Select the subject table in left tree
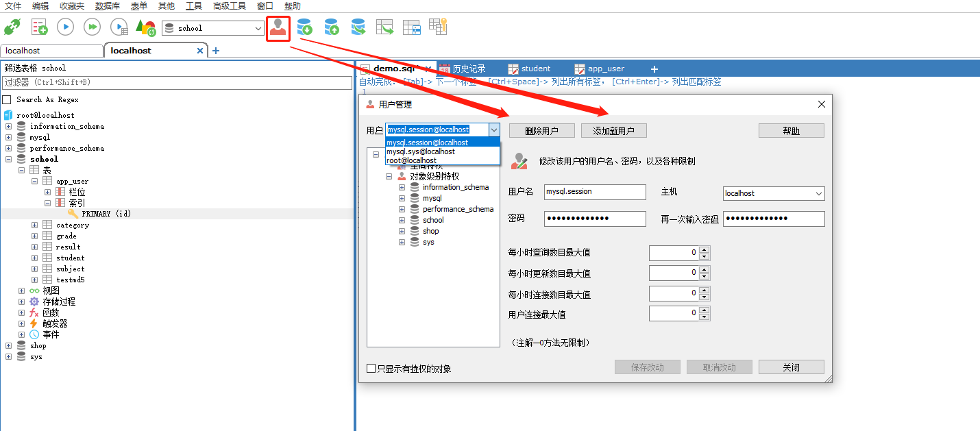Image resolution: width=980 pixels, height=431 pixels. pos(71,269)
